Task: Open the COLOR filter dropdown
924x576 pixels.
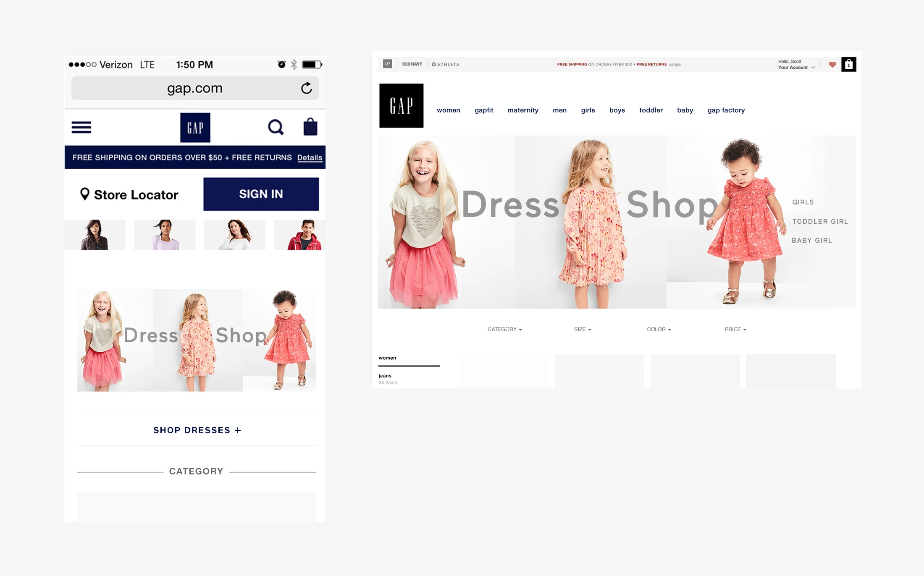Action: pos(659,330)
